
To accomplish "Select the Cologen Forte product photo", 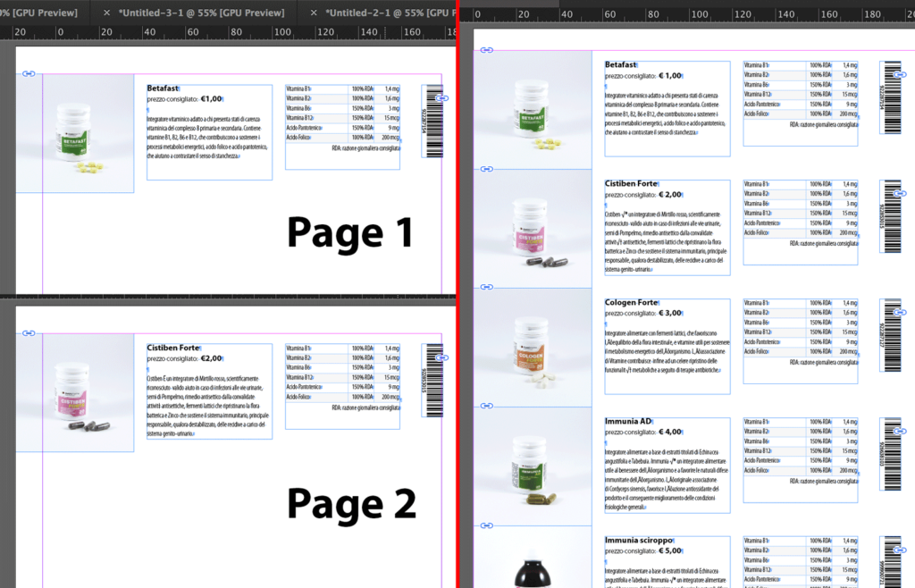I will coord(533,347).
